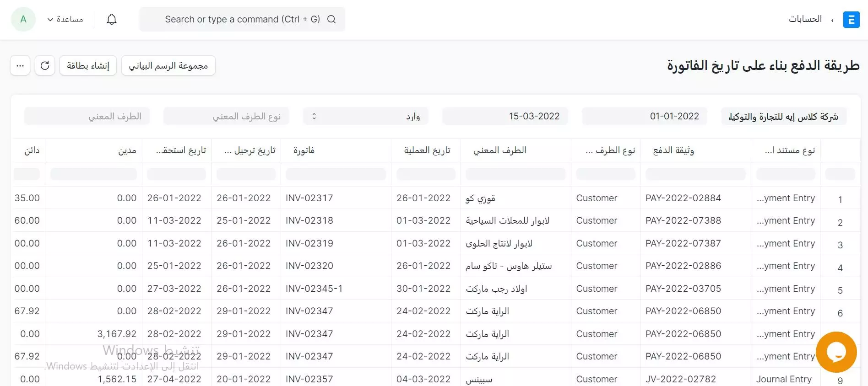868x386 pixels.
Task: Click invoice INV-02357
Action: 309,379
